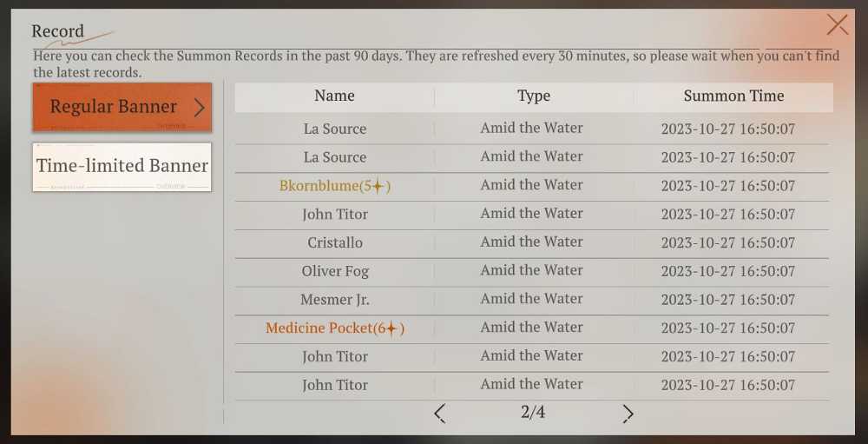Viewport: 868px width, 444px height.
Task: Go to the next records page arrow
Action: click(628, 414)
